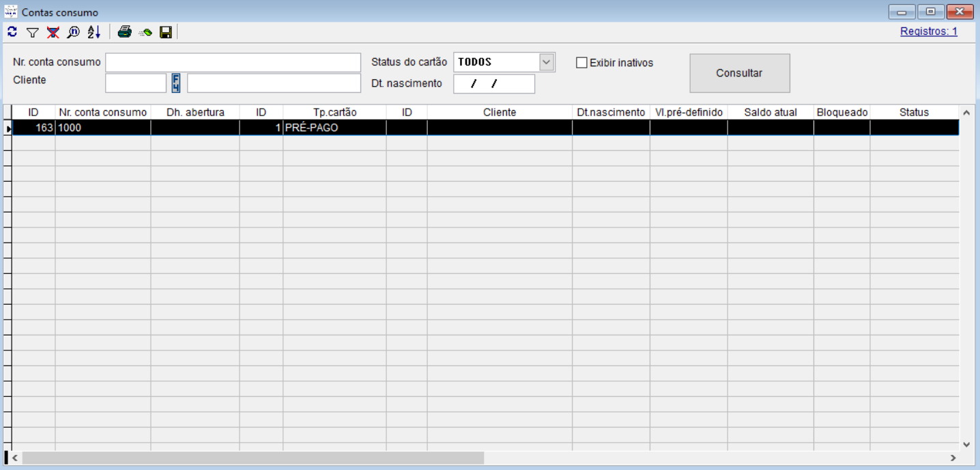Select the cell with ID 163

(33, 128)
